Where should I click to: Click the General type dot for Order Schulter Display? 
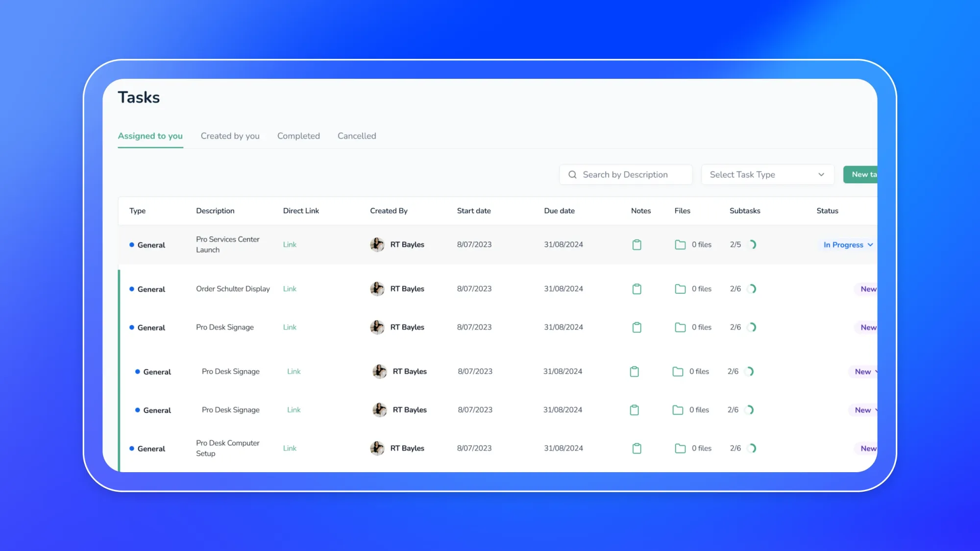[130, 289]
